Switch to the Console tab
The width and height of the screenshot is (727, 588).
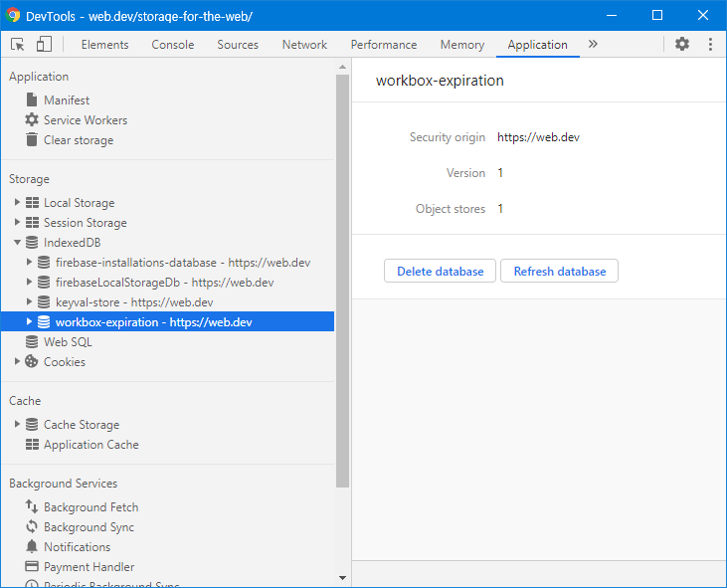tap(173, 45)
